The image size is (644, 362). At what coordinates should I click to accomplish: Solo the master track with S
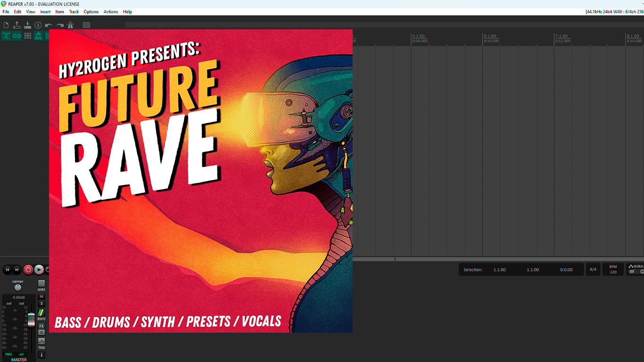tap(41, 304)
